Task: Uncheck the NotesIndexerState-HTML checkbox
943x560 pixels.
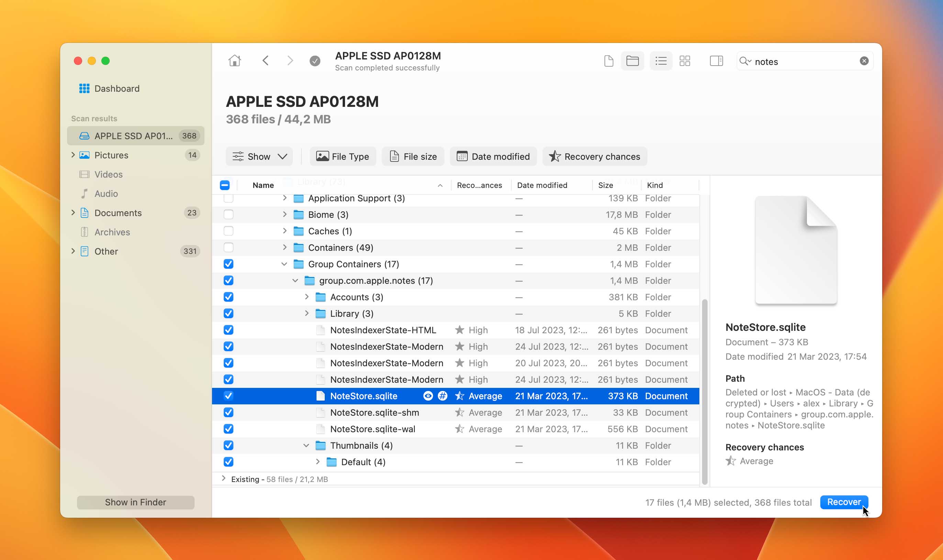Action: [228, 330]
